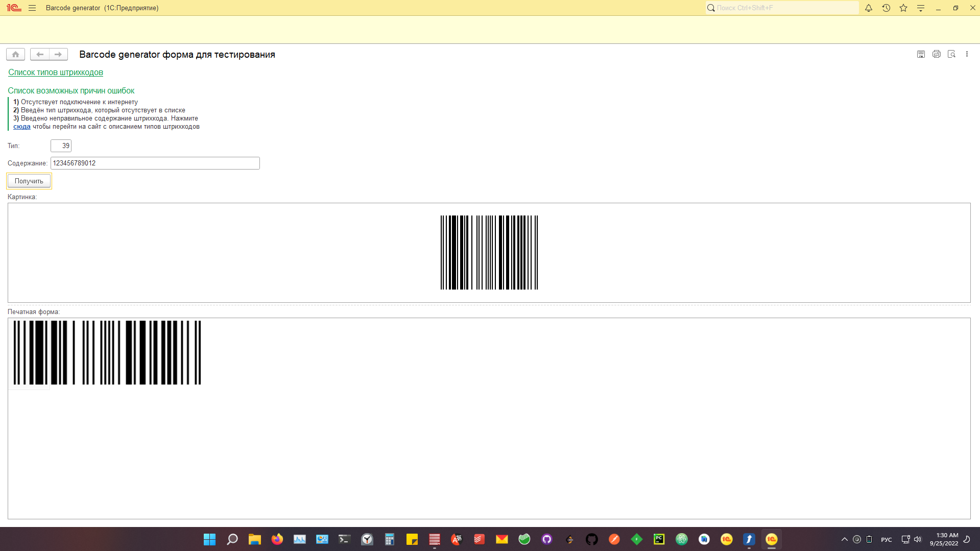Open the Список типов штрихкодов link
Screen dimensions: 980x551
point(56,73)
